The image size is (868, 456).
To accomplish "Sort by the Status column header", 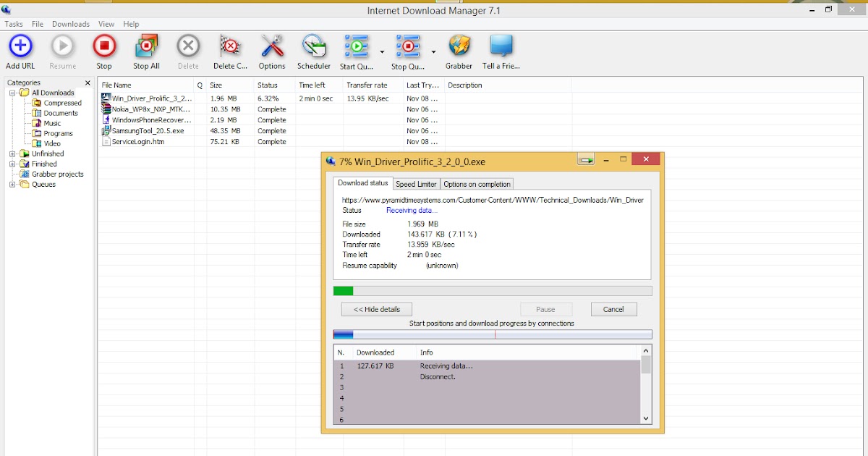I will coord(275,85).
